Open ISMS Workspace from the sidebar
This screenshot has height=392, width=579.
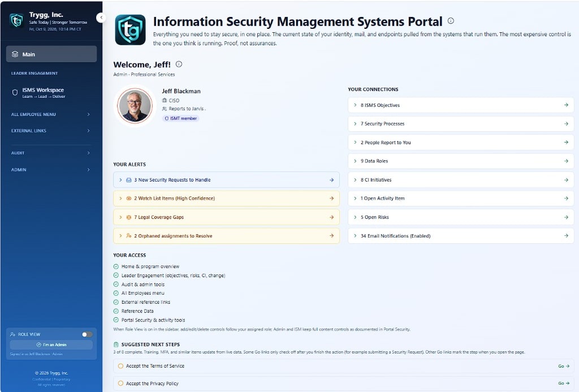[x=51, y=93]
